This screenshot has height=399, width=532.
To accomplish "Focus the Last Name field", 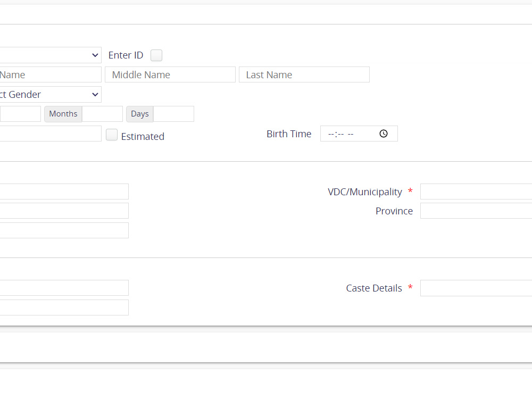I will [304, 74].
